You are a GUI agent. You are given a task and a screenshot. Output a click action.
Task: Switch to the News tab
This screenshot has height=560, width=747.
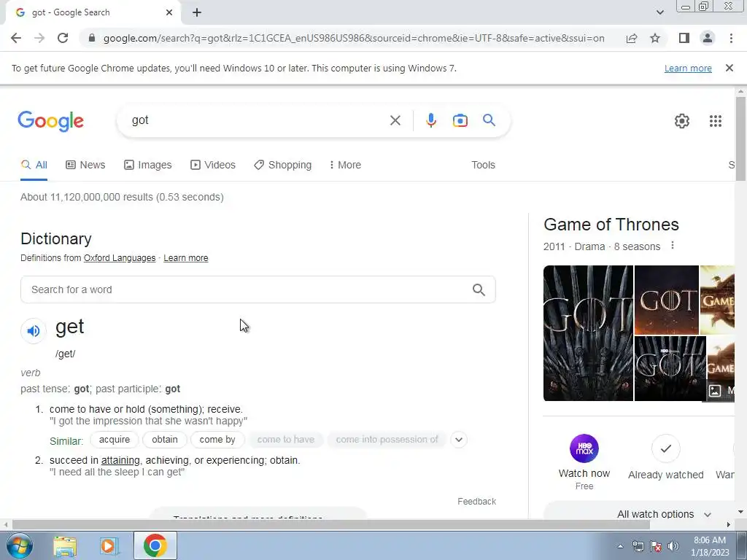coord(85,165)
